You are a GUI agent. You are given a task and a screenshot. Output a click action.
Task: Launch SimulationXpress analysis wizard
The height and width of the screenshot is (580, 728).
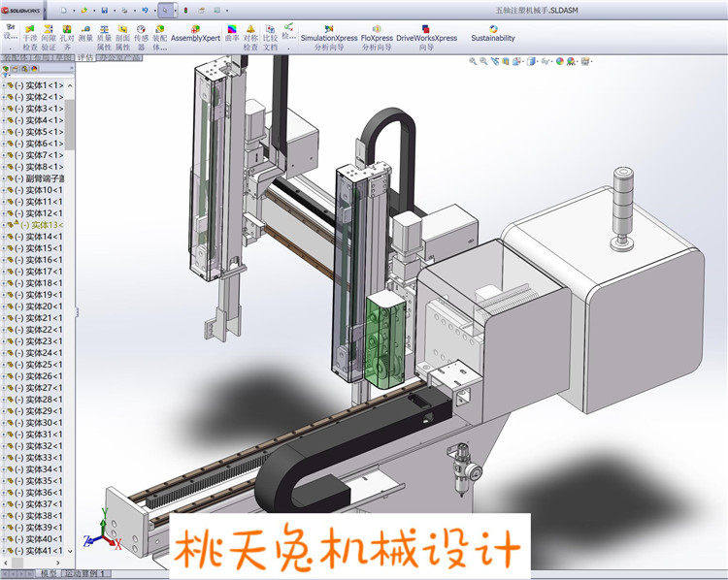(329, 37)
